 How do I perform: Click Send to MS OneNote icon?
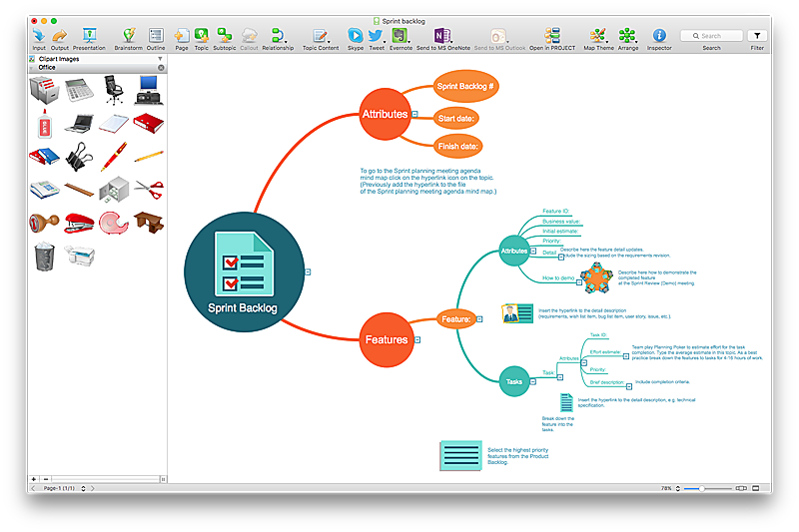[x=442, y=36]
